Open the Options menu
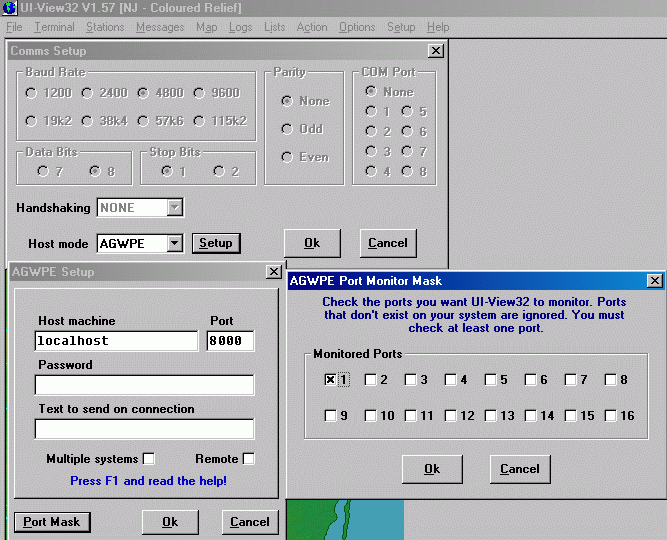 tap(357, 27)
